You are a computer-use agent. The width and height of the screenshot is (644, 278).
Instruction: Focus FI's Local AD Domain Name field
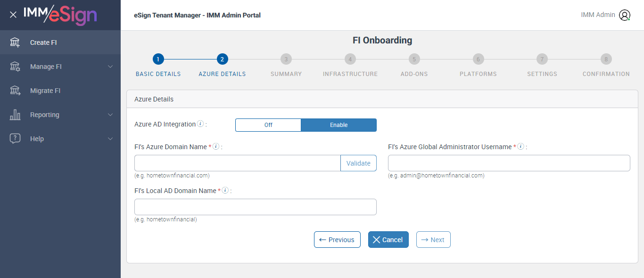click(x=256, y=207)
